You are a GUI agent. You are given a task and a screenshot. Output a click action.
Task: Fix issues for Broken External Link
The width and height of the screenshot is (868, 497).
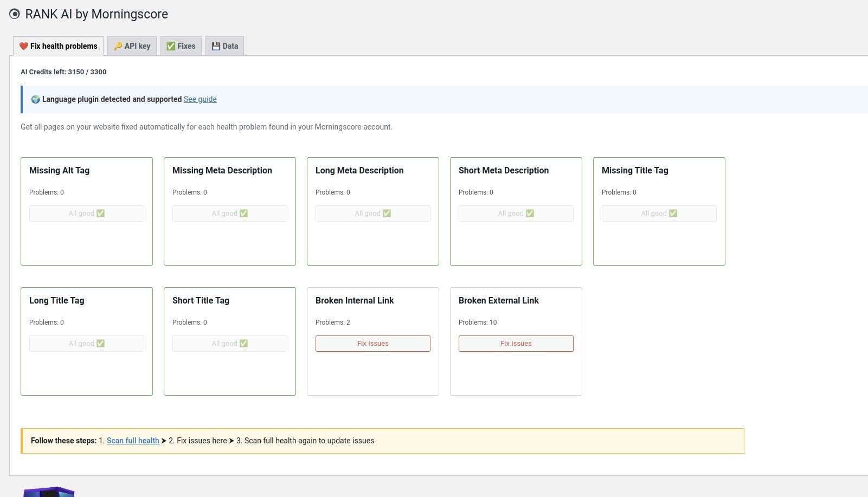click(516, 344)
